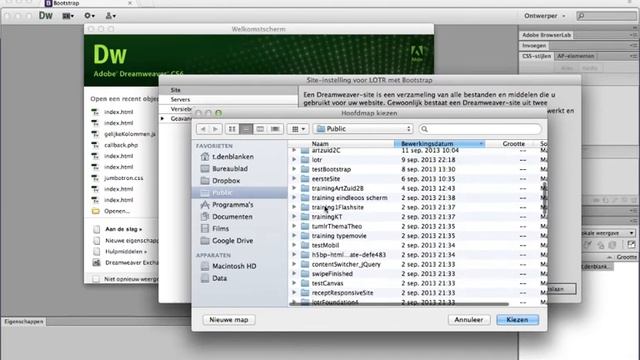
Task: Click the Dreamweaver top-right search field
Action: click(x=607, y=16)
